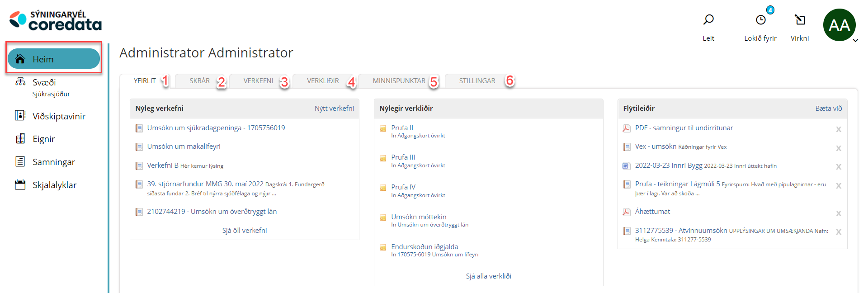Screen dimensions: 868x293
Task: Click the Leit search magnifier icon
Action: pyautogui.click(x=708, y=20)
